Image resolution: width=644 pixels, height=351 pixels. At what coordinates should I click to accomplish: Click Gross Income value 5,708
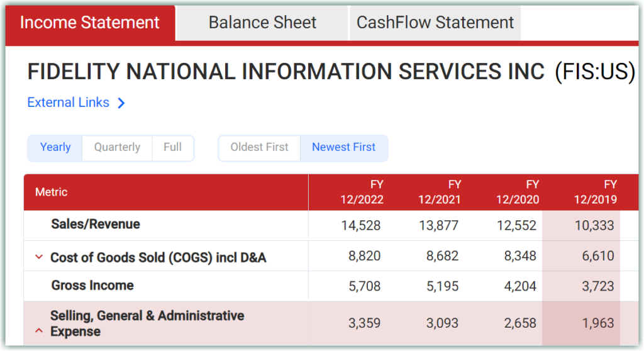(x=365, y=286)
